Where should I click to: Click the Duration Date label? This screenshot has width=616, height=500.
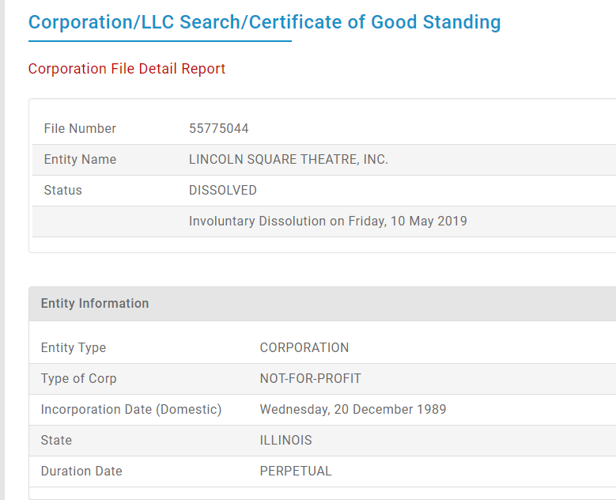tap(82, 471)
